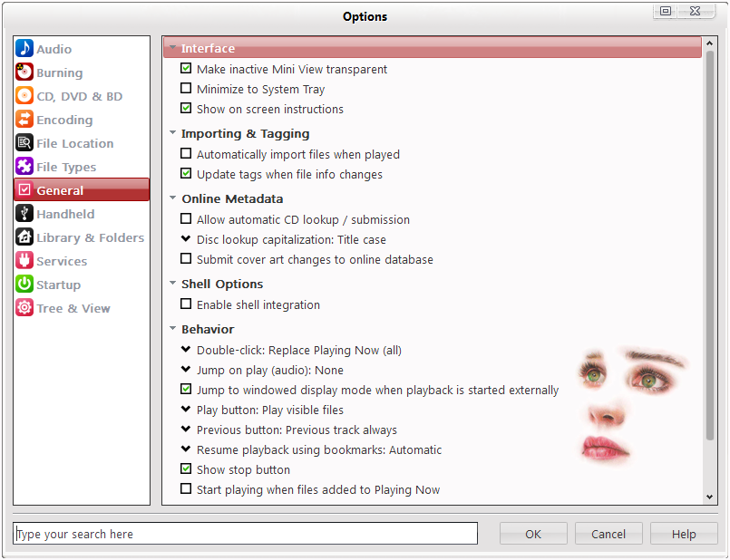Screen dimensions: 730x560
Task: Toggle Jump to windowed display mode checkbox
Action: click(x=186, y=389)
